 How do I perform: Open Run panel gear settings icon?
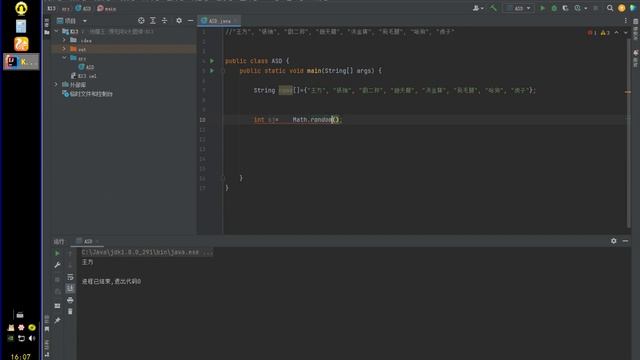pos(613,241)
